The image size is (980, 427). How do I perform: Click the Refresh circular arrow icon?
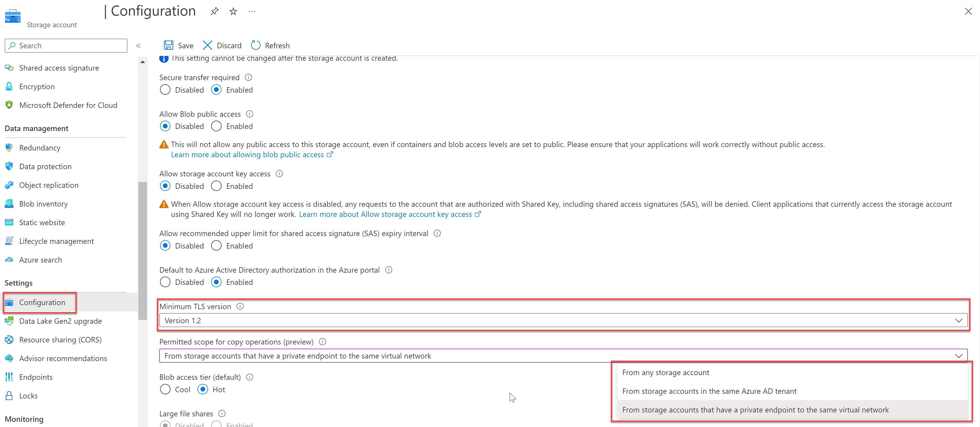click(256, 45)
